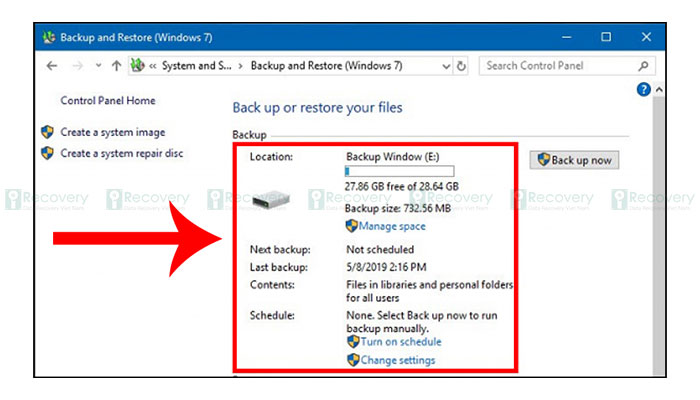Open Create a system repair disc link
Viewport: 700px width, 400px height.
[x=122, y=153]
